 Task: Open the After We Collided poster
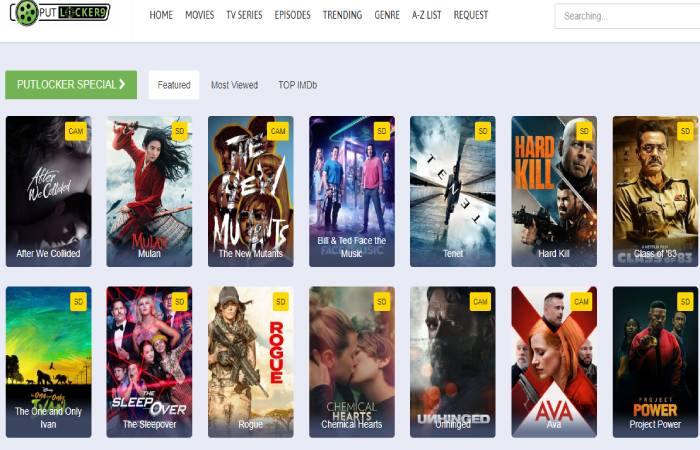[x=48, y=192]
